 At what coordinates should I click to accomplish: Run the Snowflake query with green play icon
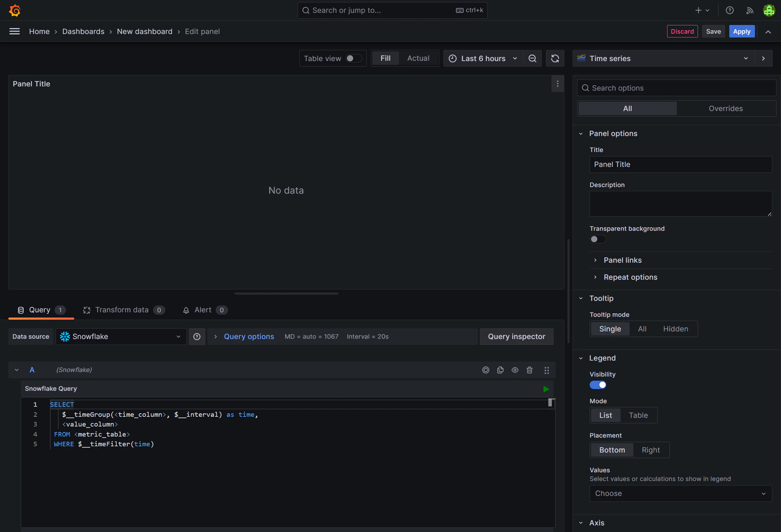click(546, 389)
